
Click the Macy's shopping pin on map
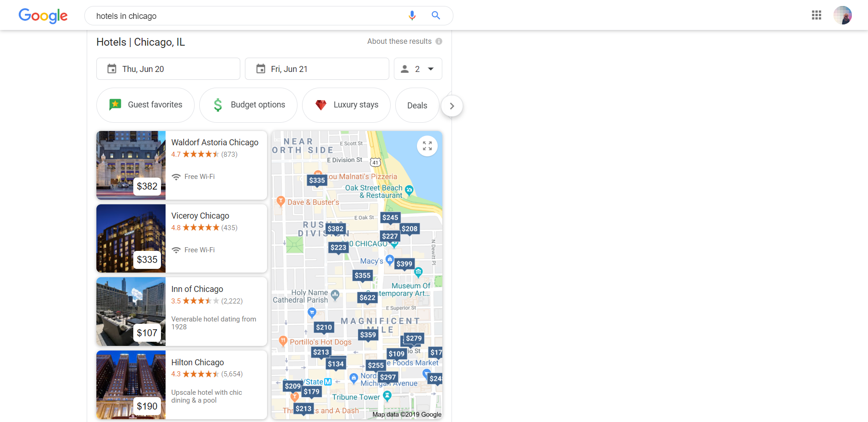[390, 260]
